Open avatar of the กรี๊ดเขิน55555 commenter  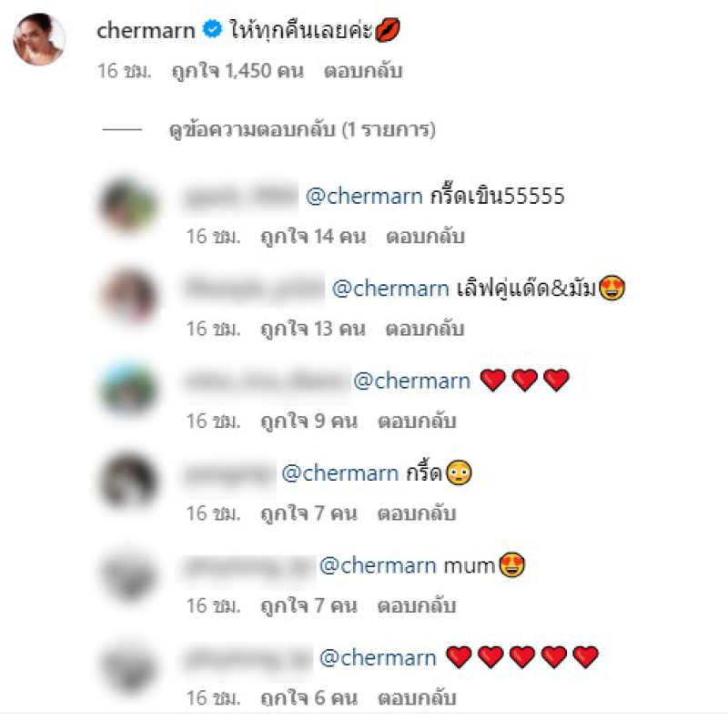pos(129,205)
